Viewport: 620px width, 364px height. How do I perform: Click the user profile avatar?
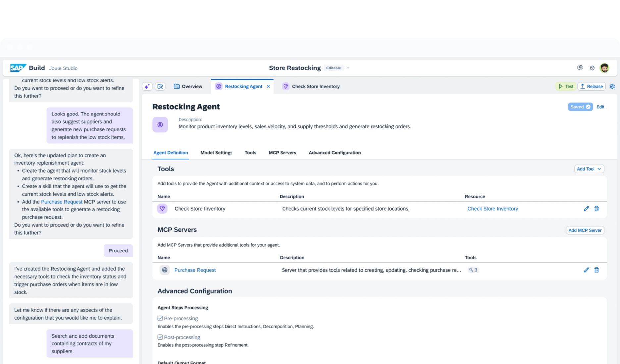[x=604, y=68]
